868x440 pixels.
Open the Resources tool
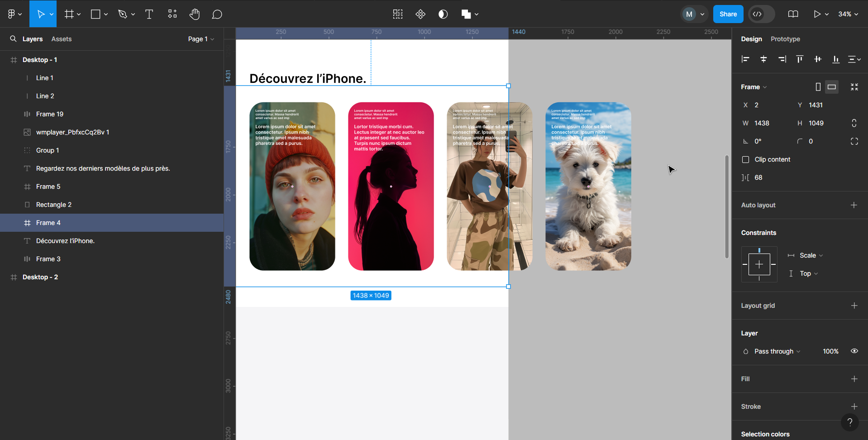[172, 14]
